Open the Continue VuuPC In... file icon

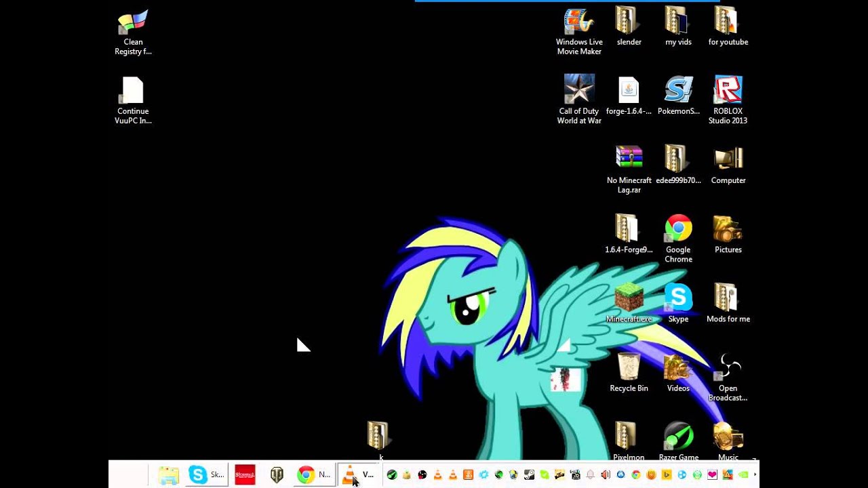coord(133,100)
